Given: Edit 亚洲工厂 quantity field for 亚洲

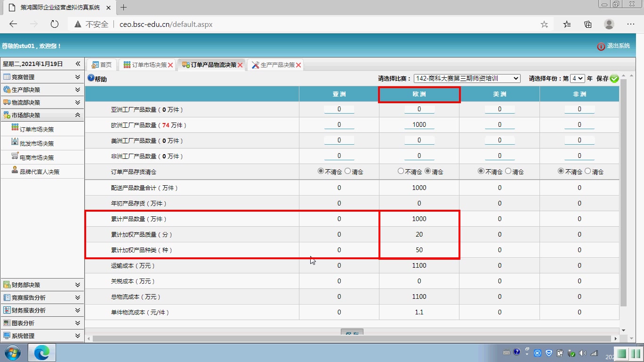Looking at the screenshot, I should click(339, 109).
